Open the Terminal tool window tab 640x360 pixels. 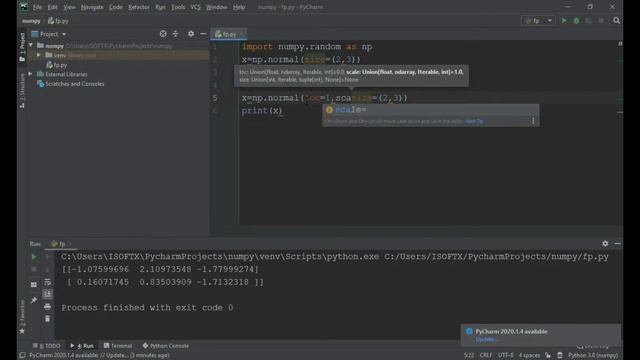click(118, 346)
